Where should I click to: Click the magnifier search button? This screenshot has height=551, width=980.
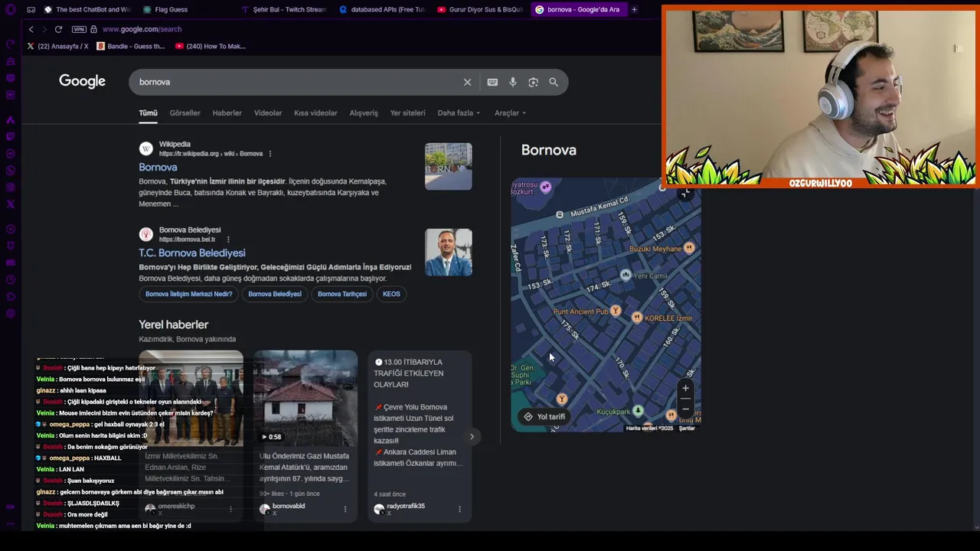(554, 82)
